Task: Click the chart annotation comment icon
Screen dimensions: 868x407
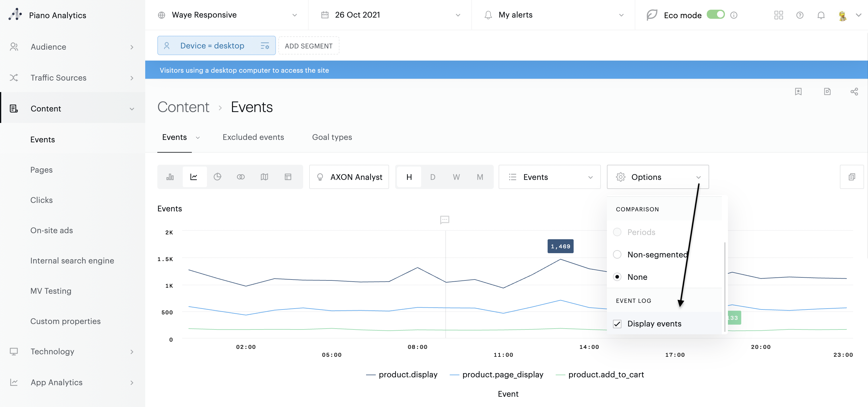Action: 444,220
